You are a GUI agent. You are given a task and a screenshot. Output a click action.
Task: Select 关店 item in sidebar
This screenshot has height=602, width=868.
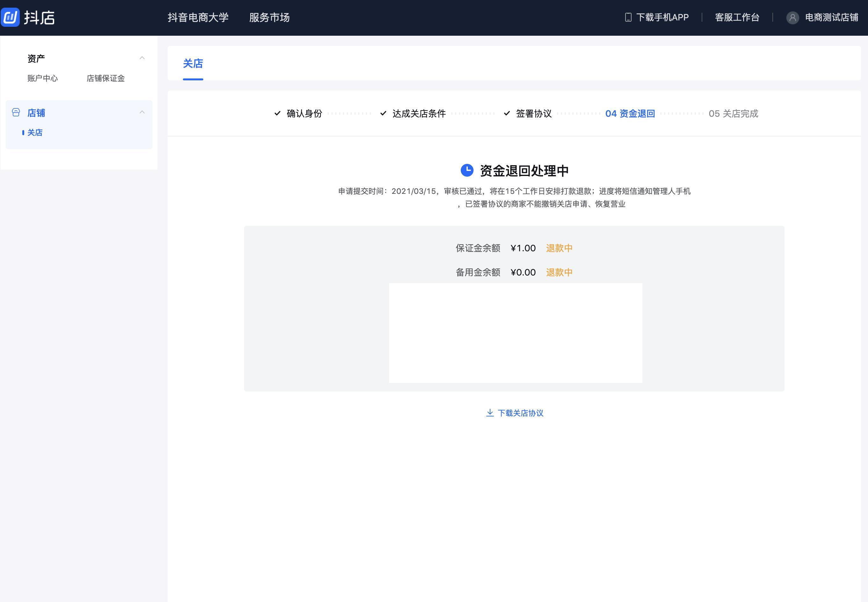[x=35, y=132]
